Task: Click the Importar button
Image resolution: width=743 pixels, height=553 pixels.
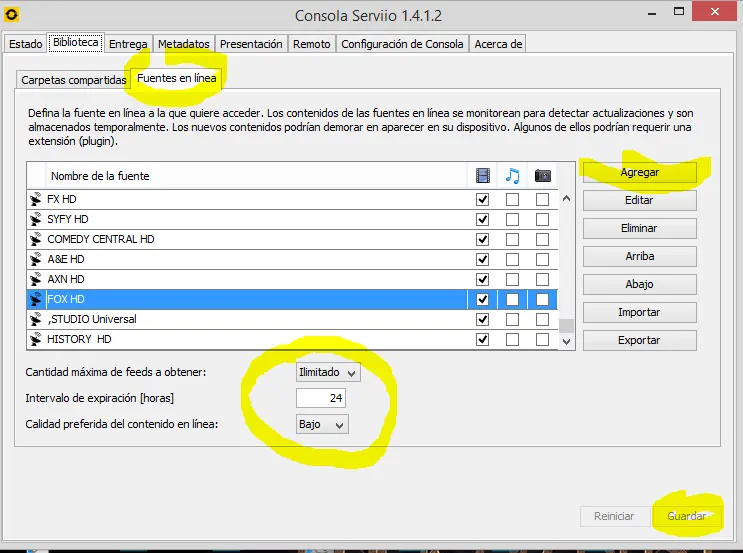Action: pos(640,312)
